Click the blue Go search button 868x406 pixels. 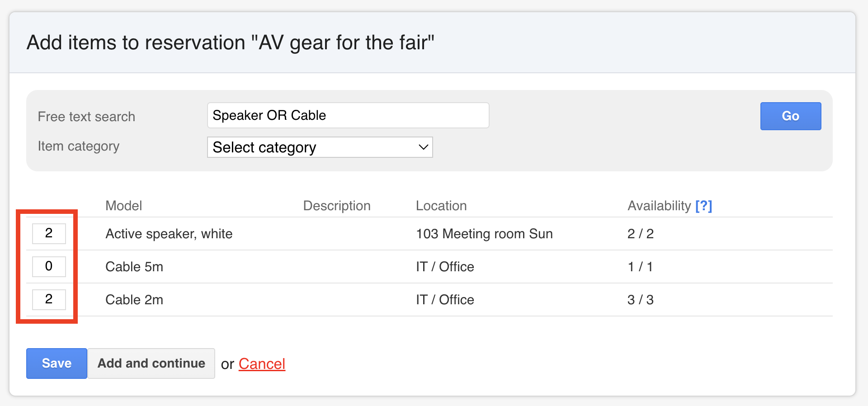[x=790, y=116]
